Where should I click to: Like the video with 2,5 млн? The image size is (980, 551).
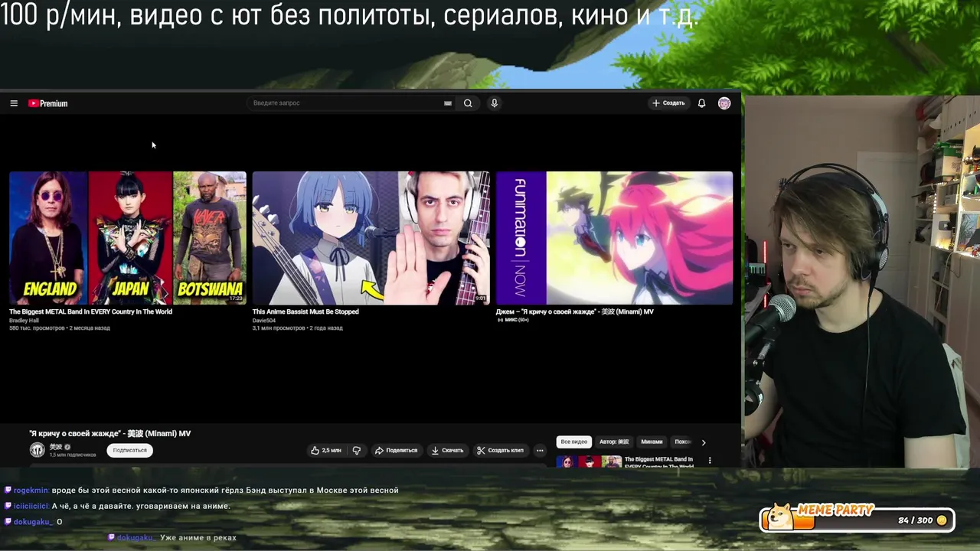coord(326,450)
